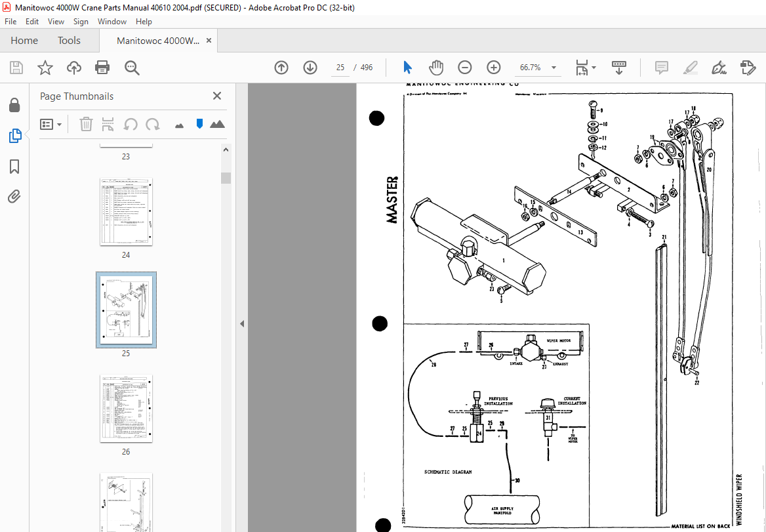Click the read mode keyboard icon

tap(619, 68)
